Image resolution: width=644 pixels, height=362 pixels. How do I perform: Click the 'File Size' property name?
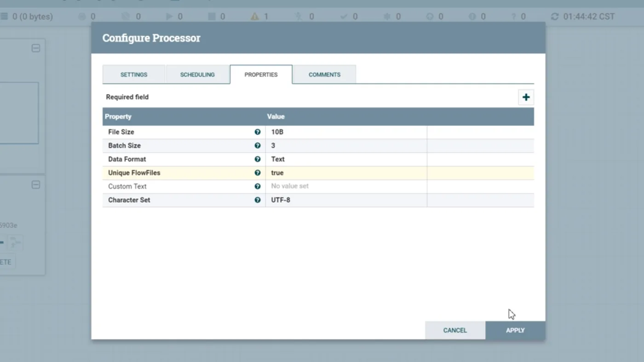coord(121,132)
